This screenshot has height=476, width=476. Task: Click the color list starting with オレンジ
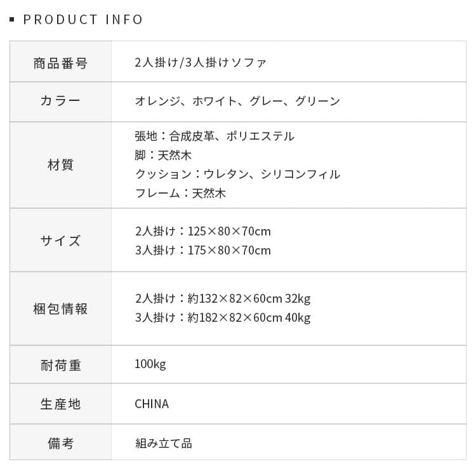tap(237, 102)
